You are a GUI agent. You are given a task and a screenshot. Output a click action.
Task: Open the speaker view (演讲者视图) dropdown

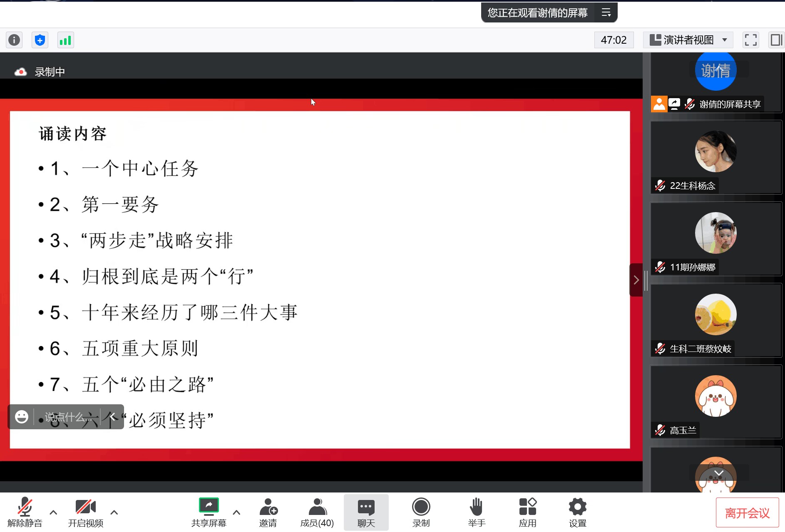[688, 40]
